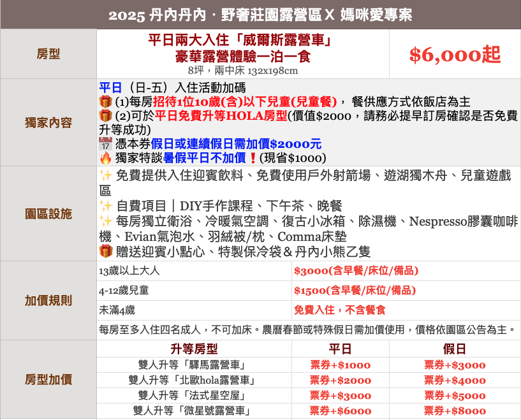Viewport: 521px width, 420px height.
Task: Select the $6,000起 price text
Action: click(454, 55)
